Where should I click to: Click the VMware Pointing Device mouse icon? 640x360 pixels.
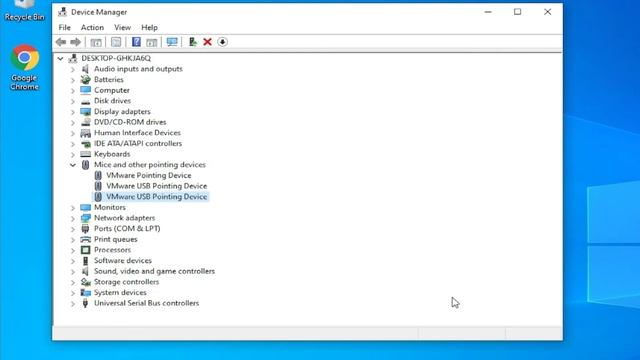click(98, 176)
